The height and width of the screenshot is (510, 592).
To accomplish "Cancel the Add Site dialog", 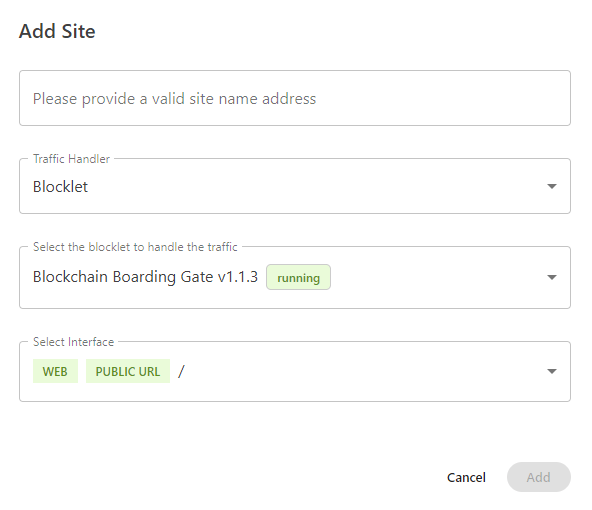I will 466,478.
